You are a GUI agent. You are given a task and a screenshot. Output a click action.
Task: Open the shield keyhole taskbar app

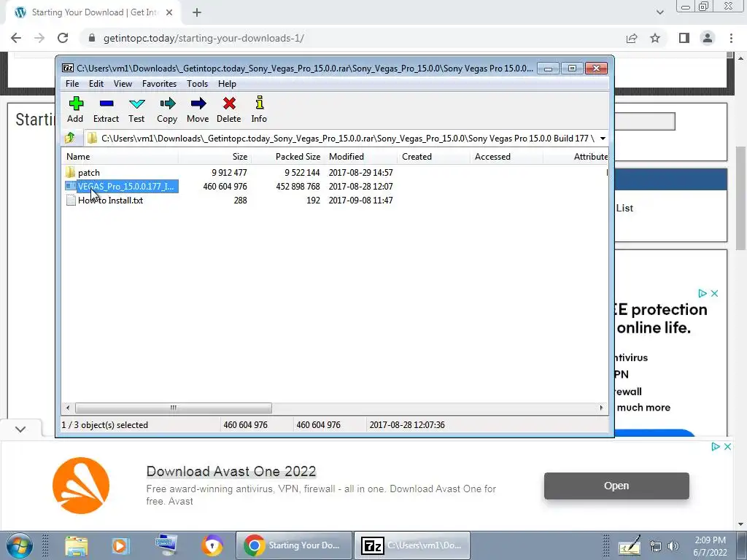212,545
